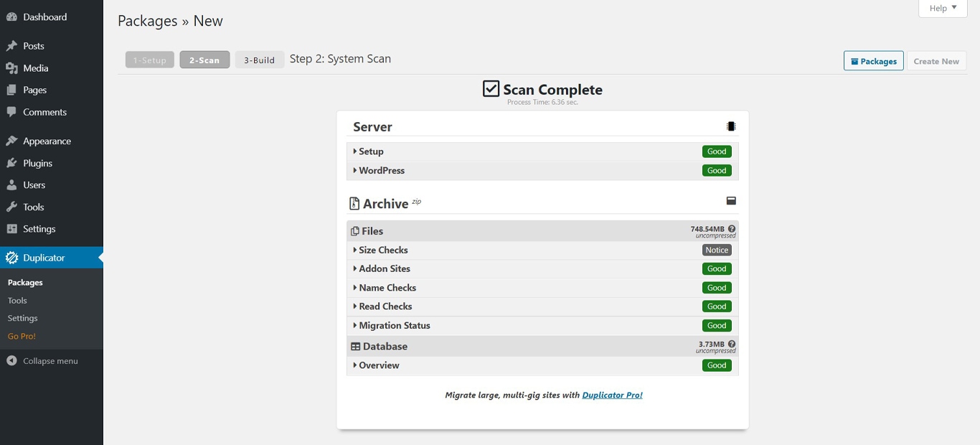Select the Packages submenu item
This screenshot has height=445, width=980.
(25, 283)
